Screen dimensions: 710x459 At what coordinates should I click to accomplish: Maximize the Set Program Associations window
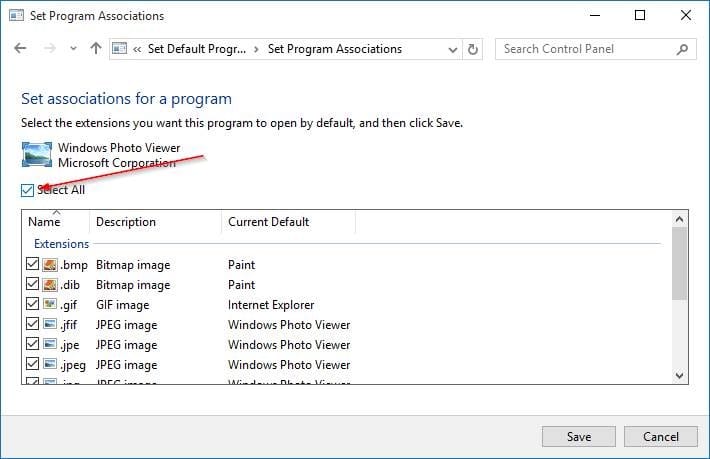640,15
